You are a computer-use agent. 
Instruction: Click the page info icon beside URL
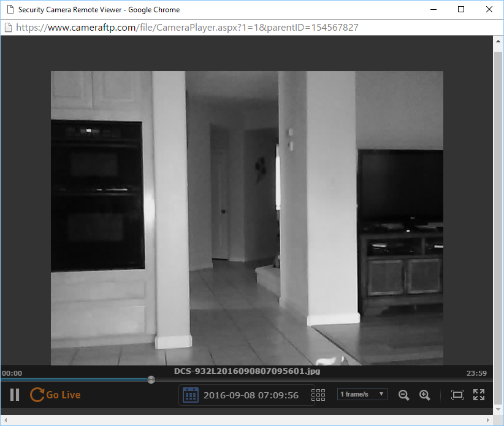(8, 28)
